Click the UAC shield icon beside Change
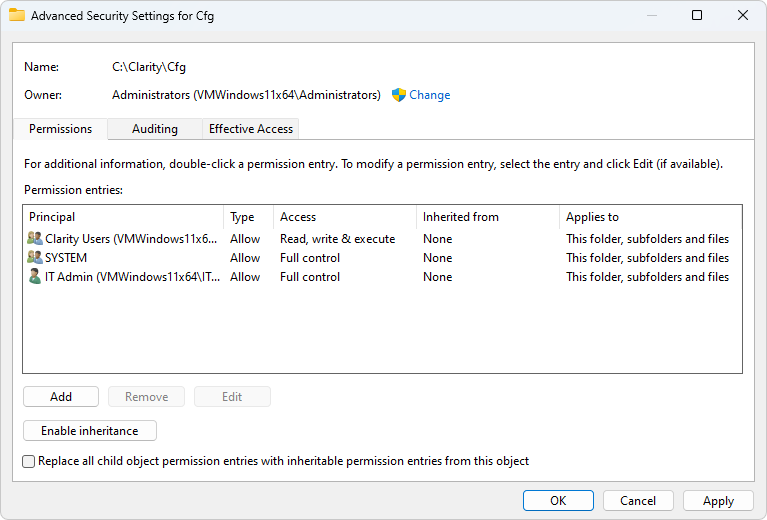 [398, 95]
